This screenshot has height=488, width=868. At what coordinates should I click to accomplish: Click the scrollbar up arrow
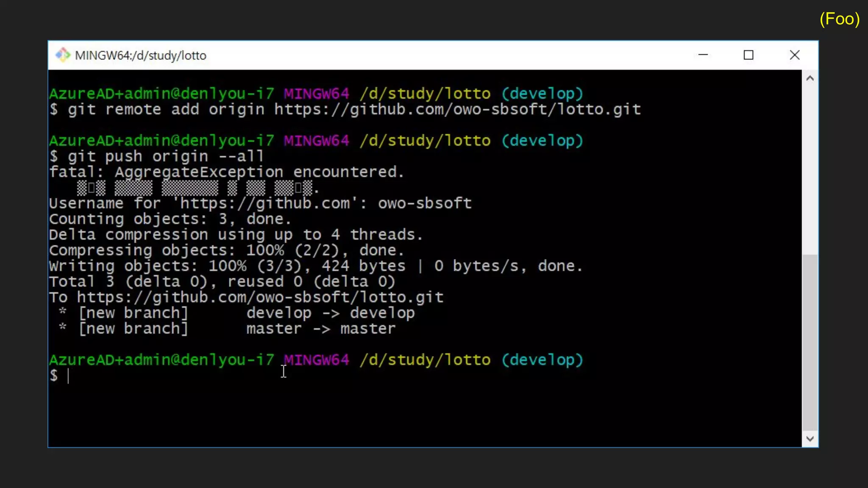pyautogui.click(x=810, y=78)
